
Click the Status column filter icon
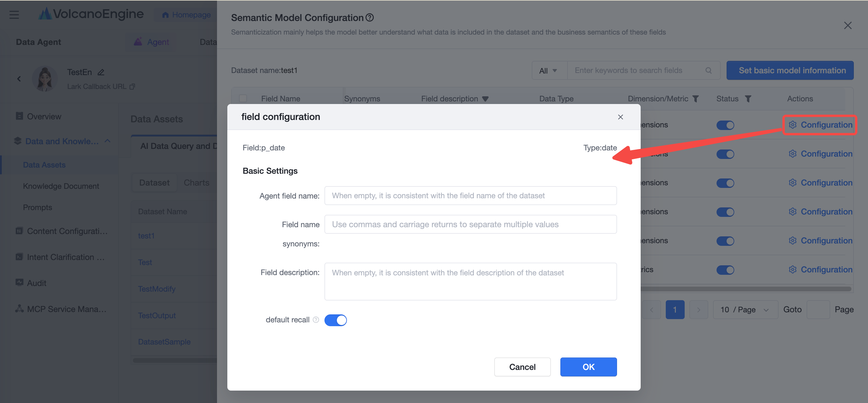pyautogui.click(x=748, y=99)
